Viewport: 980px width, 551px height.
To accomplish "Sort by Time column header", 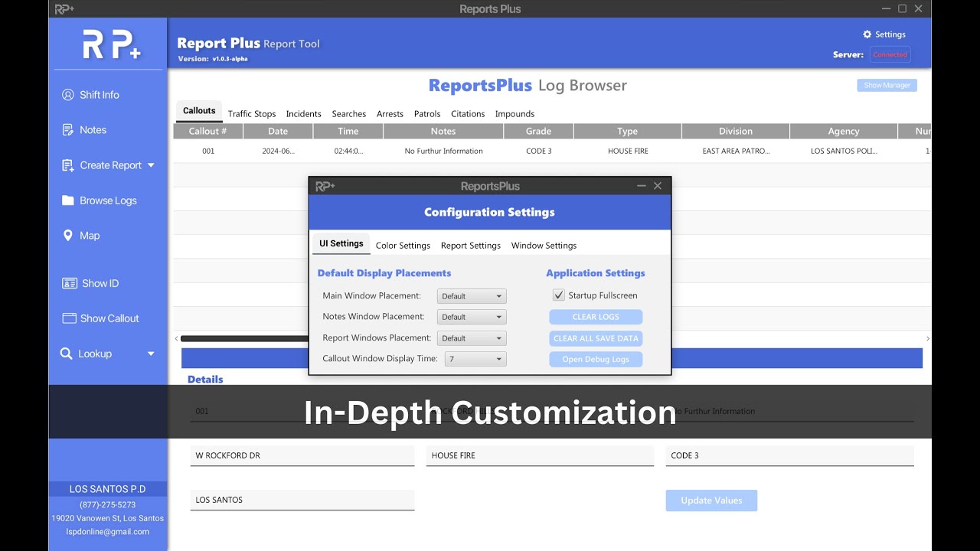I will click(x=348, y=132).
